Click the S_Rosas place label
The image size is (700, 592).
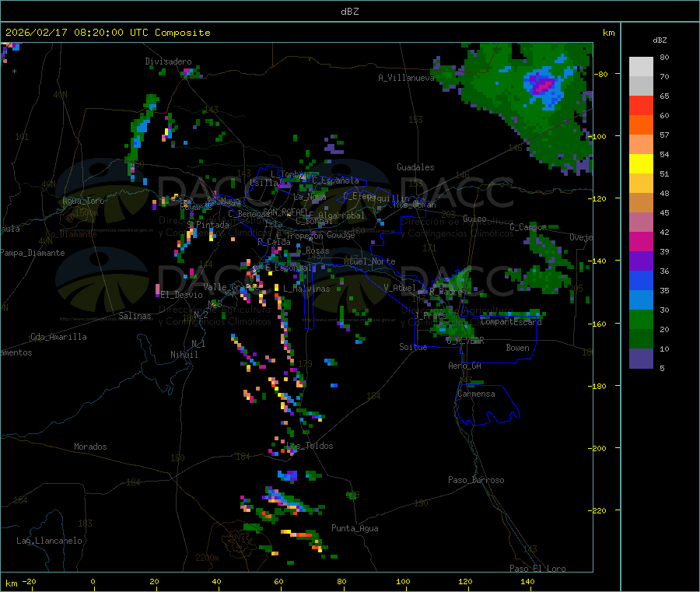coord(313,250)
